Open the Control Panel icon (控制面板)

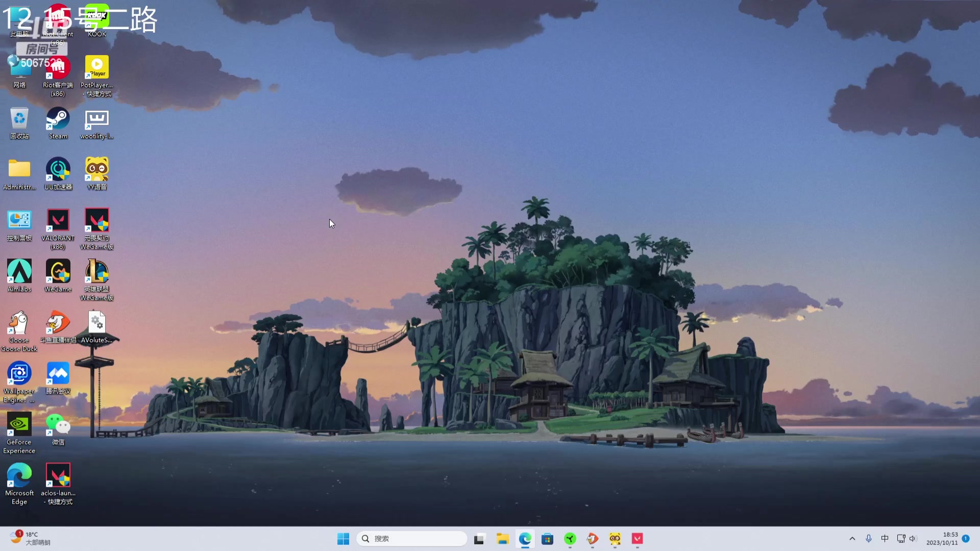pyautogui.click(x=19, y=224)
